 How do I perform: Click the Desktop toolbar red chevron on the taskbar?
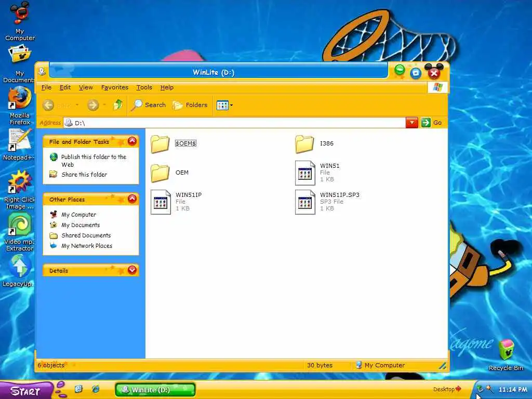(458, 389)
